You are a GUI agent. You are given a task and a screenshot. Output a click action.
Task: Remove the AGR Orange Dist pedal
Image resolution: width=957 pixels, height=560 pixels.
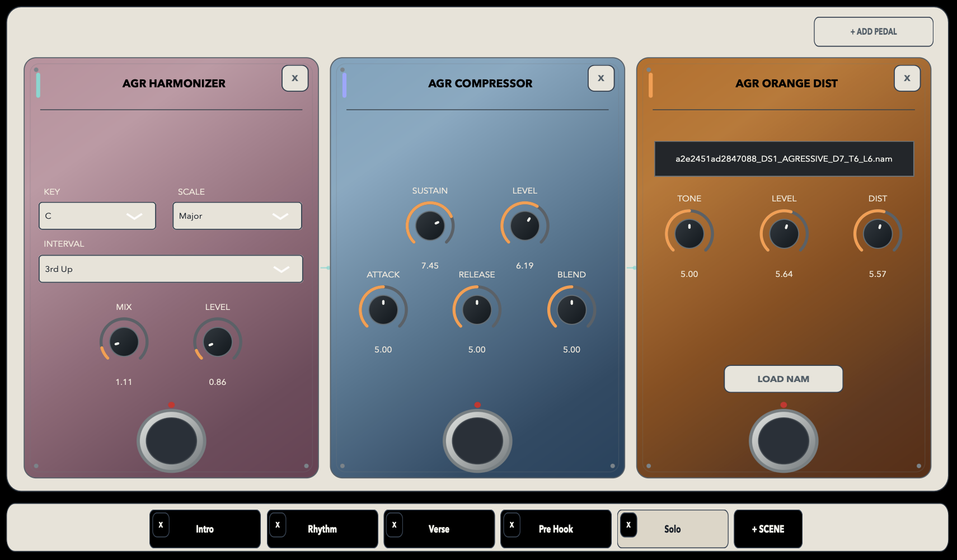click(x=907, y=78)
